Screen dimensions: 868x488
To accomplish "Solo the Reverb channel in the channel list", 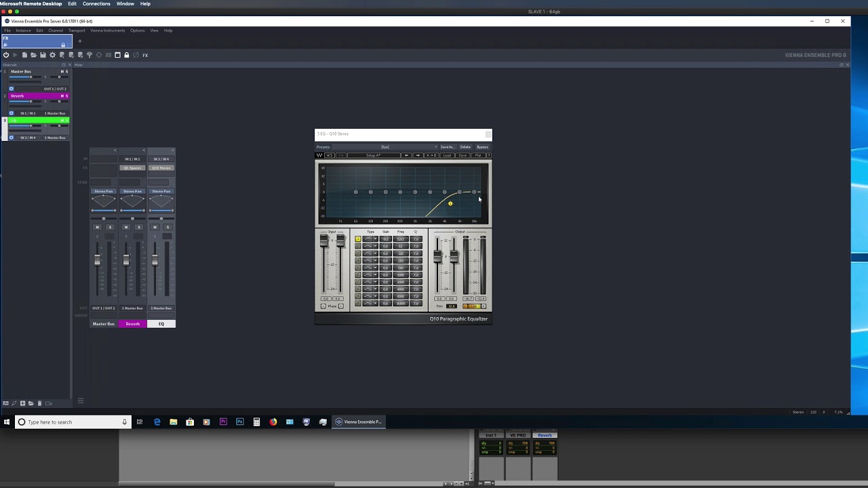I will tap(66, 96).
